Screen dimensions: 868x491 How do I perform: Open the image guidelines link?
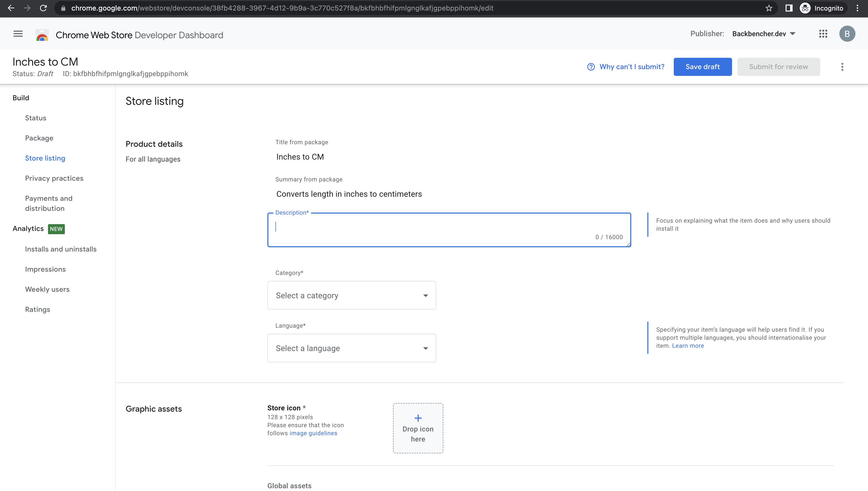pyautogui.click(x=313, y=433)
